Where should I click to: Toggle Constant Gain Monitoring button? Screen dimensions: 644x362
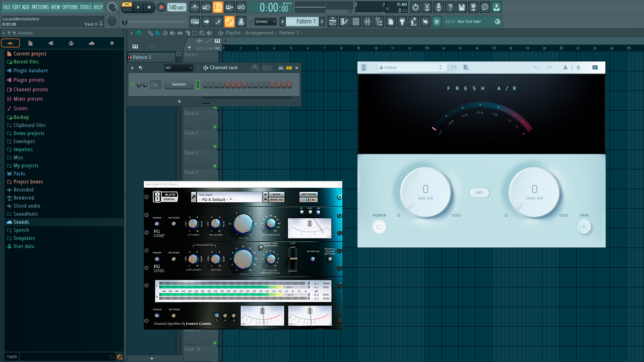coord(261,247)
